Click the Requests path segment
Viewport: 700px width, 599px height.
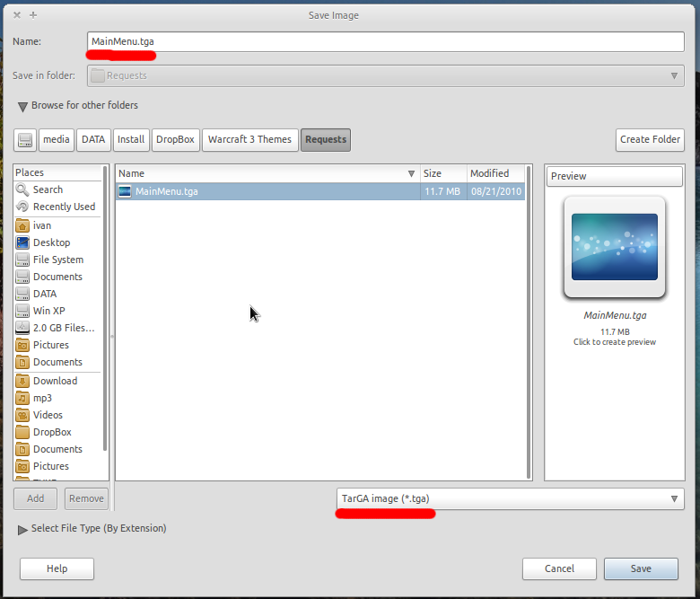click(x=326, y=140)
